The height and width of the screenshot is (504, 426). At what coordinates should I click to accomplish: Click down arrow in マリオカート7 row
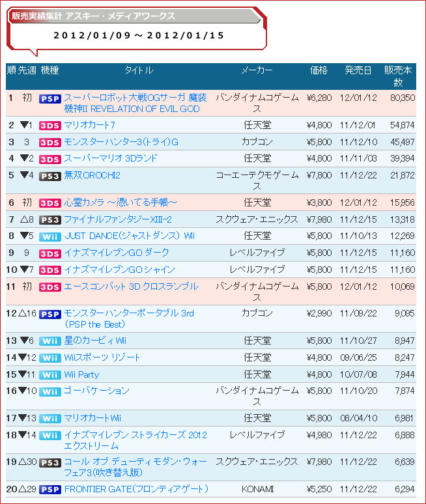click(24, 124)
